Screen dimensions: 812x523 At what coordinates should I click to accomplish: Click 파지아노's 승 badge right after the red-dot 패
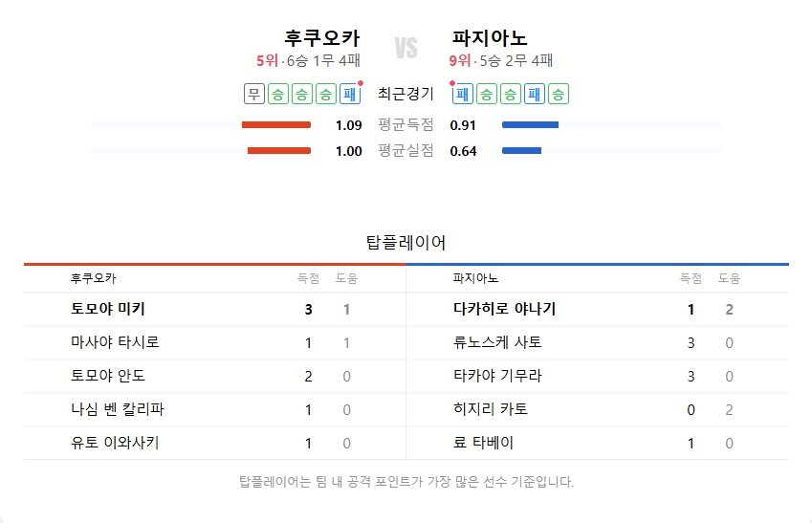pyautogui.click(x=487, y=94)
